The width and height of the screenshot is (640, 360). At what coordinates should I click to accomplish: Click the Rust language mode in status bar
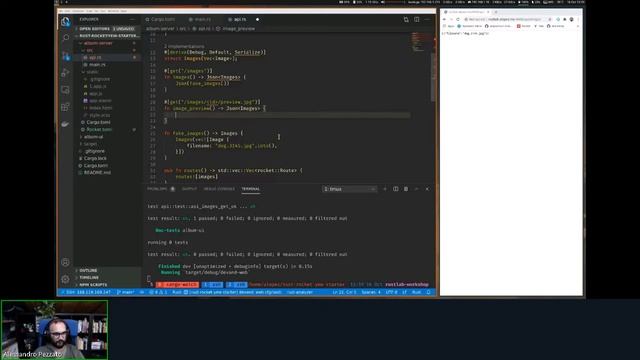click(x=416, y=292)
